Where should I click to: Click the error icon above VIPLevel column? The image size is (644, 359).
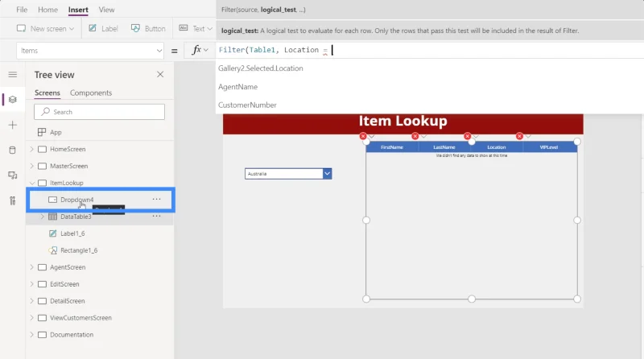(x=519, y=136)
